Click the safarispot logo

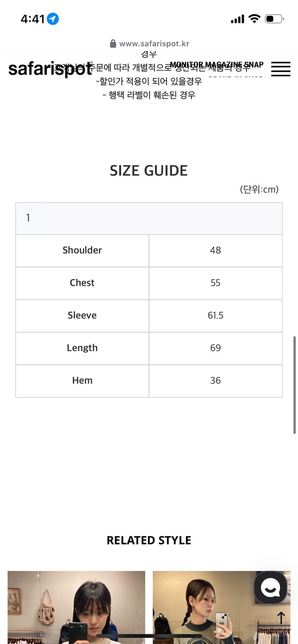50,69
